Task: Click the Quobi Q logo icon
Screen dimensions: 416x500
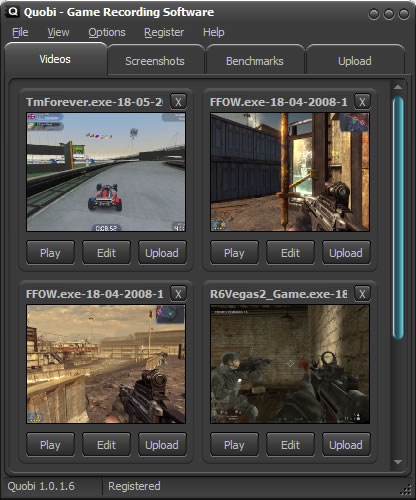Action: click(13, 12)
